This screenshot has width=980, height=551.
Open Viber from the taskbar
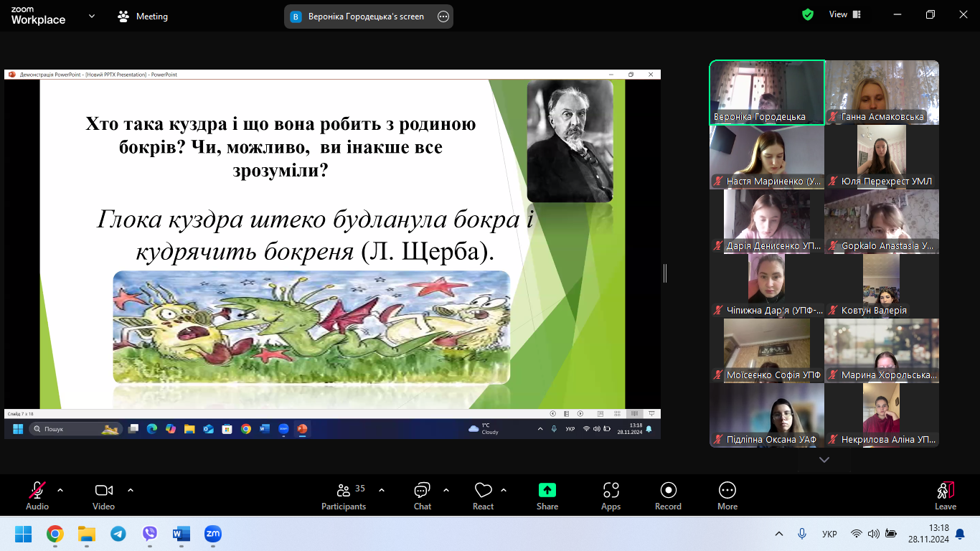click(x=150, y=534)
